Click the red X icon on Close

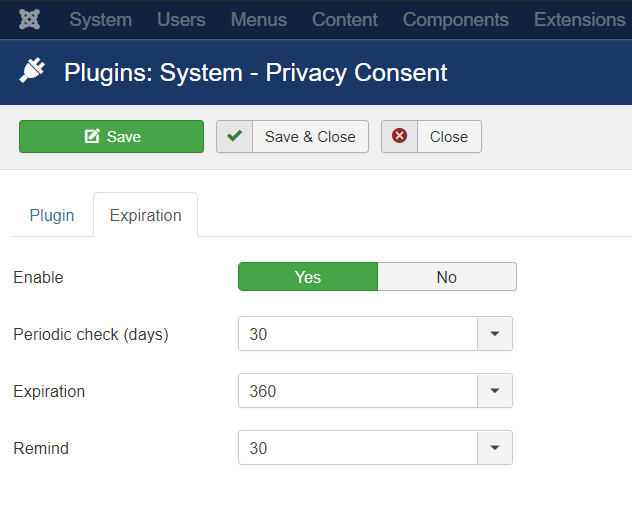tap(400, 137)
